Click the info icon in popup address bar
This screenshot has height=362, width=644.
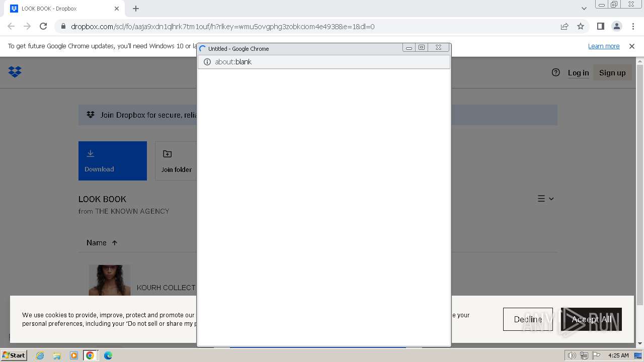pyautogui.click(x=207, y=62)
